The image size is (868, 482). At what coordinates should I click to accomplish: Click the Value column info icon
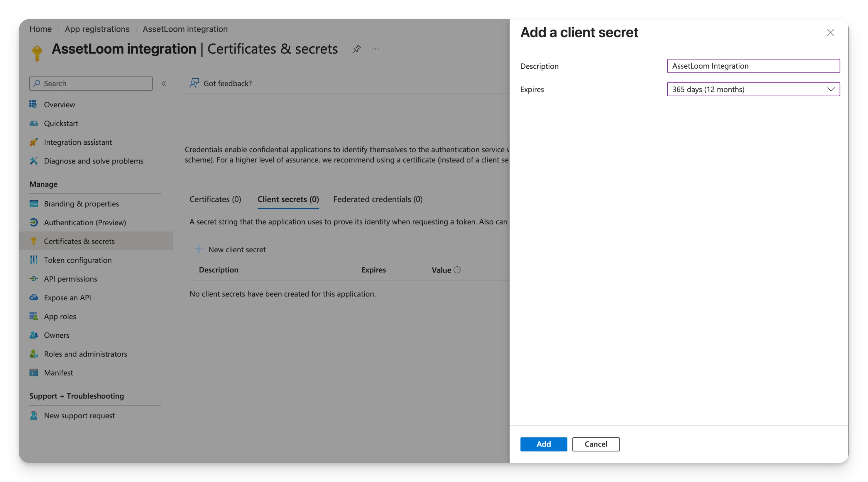click(x=457, y=270)
